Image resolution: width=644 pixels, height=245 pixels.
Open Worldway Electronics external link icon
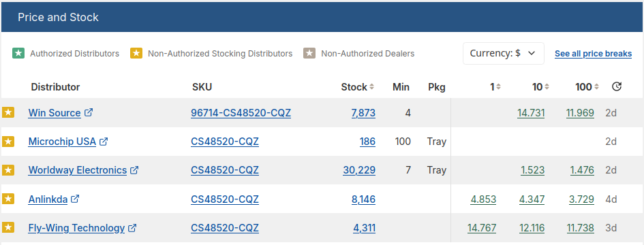click(134, 170)
